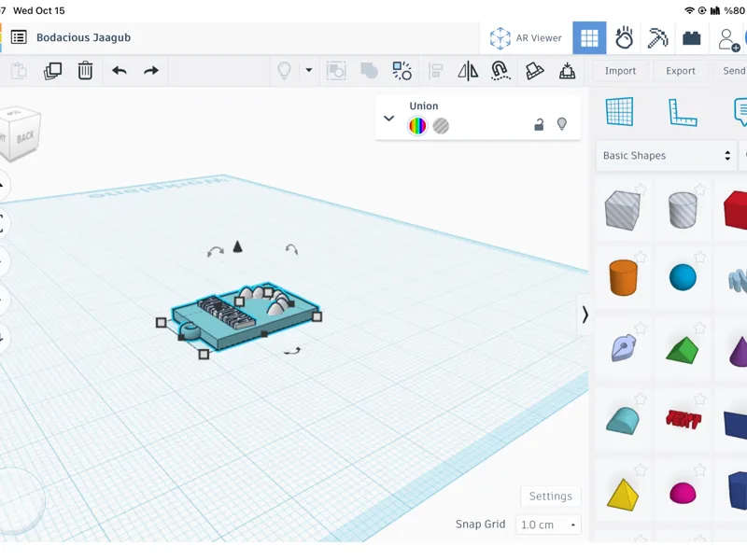Open the Sim Lab view
This screenshot has height=560, width=747.
point(624,37)
